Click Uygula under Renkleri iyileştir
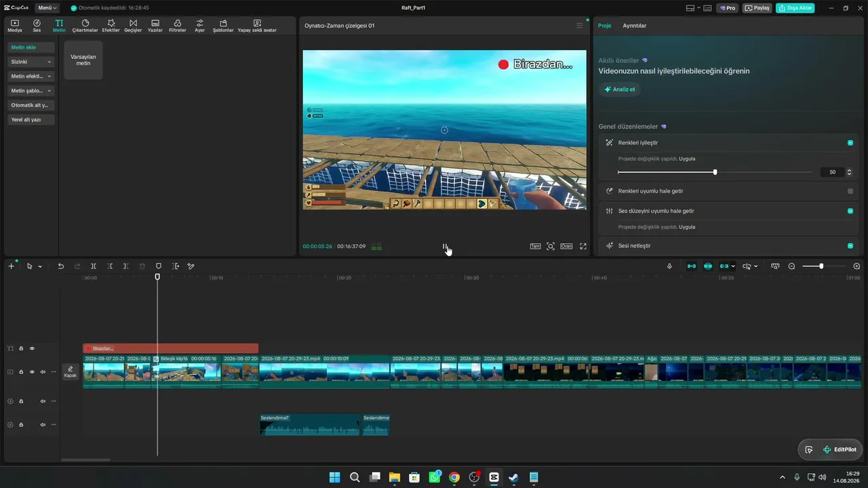Screen dimensions: 868x488 [687, 159]
